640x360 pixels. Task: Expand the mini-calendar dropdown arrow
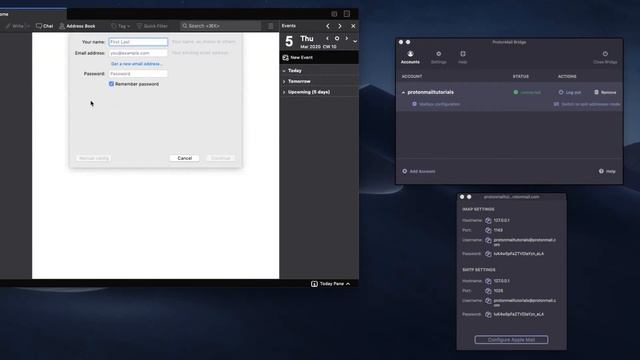(x=355, y=41)
